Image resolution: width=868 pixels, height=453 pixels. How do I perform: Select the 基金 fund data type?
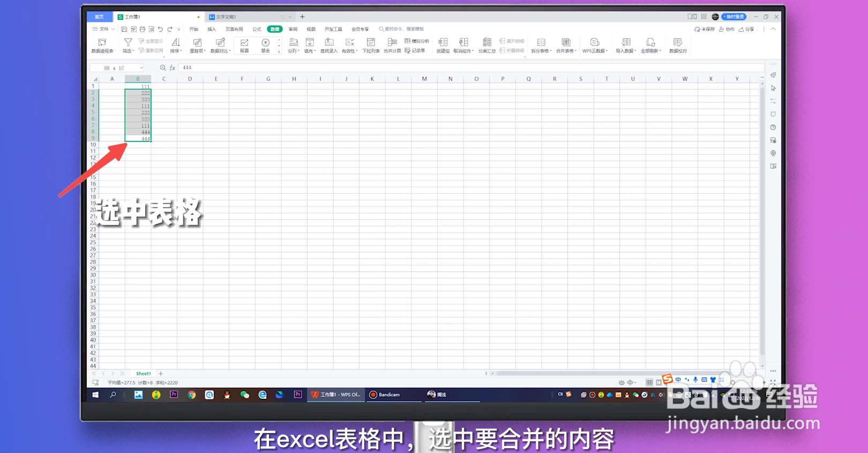(265, 46)
